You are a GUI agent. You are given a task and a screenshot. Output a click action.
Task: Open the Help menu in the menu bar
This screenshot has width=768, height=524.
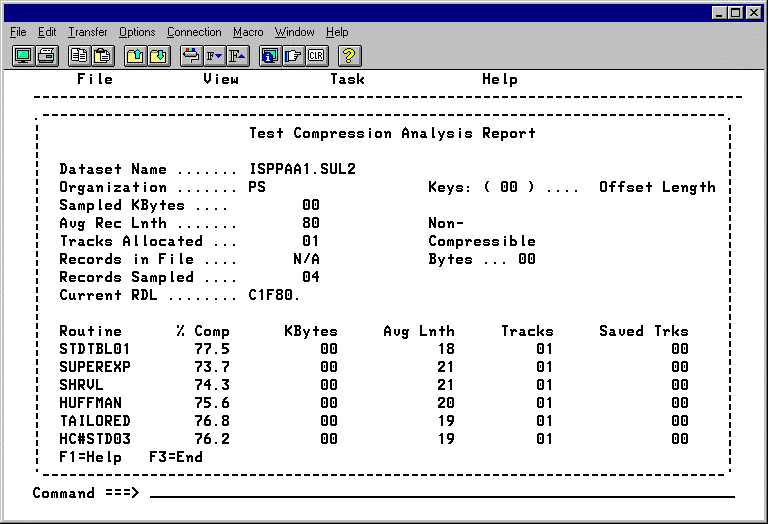click(337, 32)
